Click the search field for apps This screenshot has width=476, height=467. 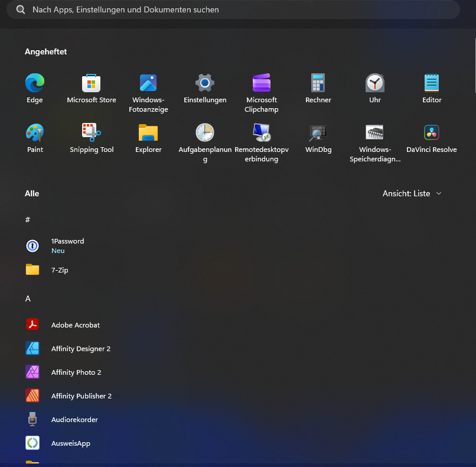tap(236, 10)
